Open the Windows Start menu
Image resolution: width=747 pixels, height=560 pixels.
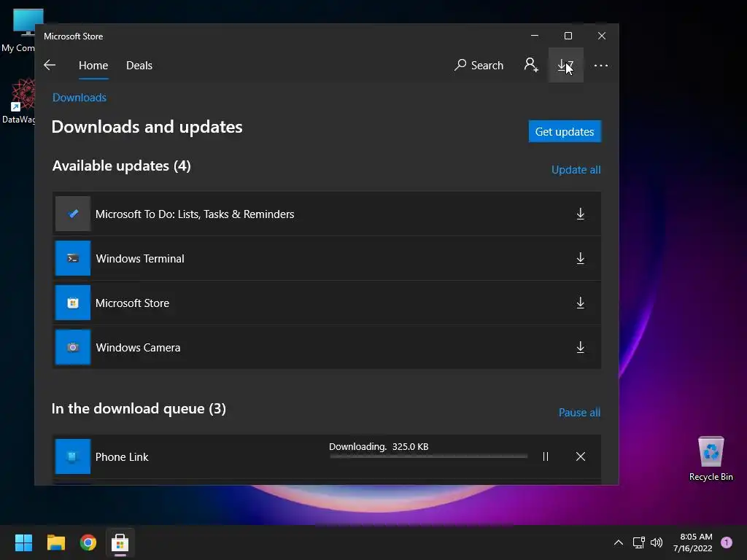coord(23,542)
